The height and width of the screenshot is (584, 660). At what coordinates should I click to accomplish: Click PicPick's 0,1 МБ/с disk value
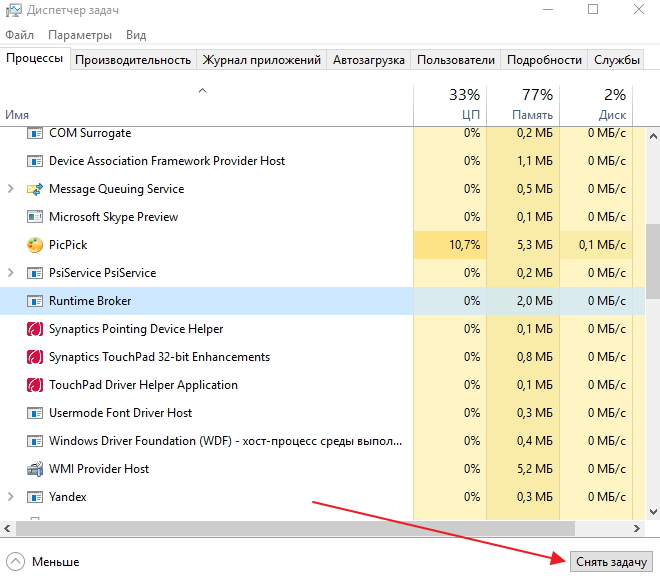tap(602, 245)
